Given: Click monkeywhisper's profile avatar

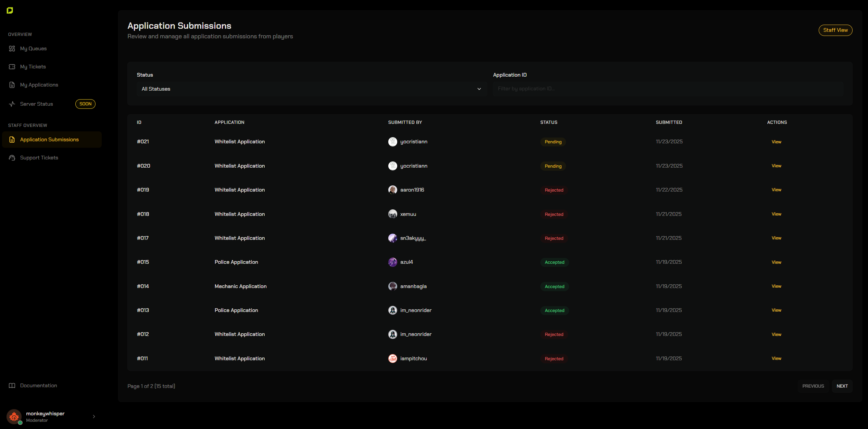Looking at the screenshot, I should (14, 416).
